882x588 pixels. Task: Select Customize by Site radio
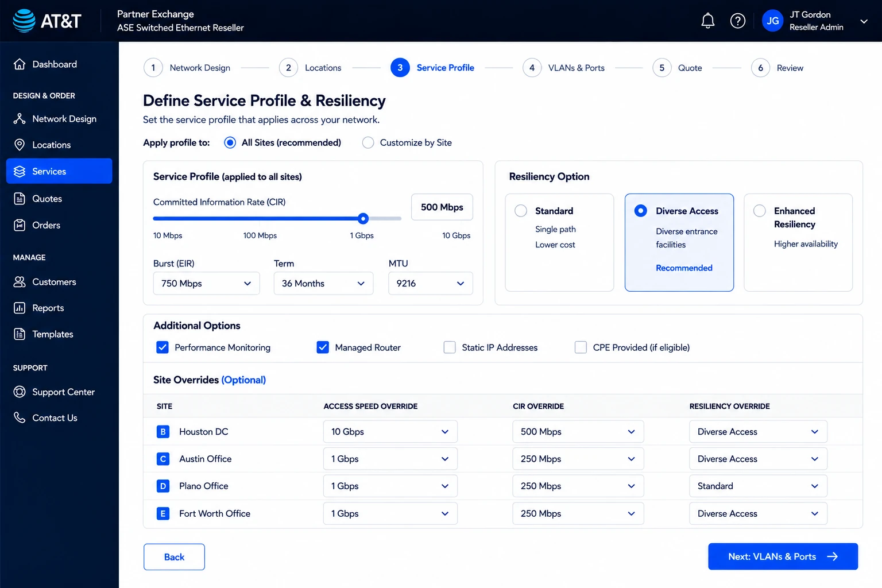[368, 142]
